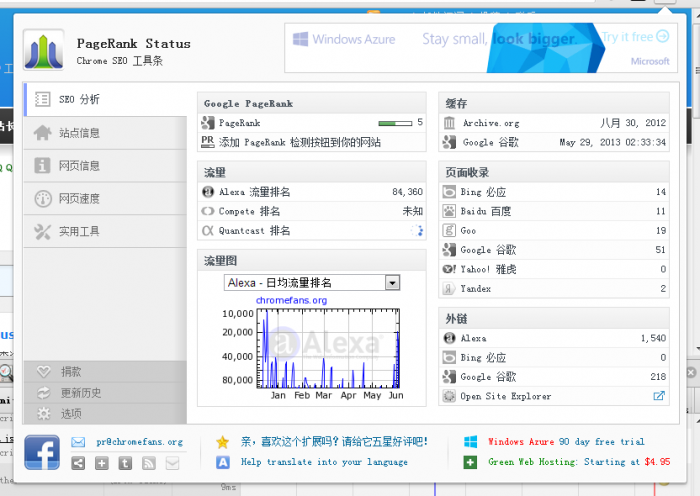Click Google 谷歌 indexed count 51
Viewport: 700px width, 496px height.
661,250
